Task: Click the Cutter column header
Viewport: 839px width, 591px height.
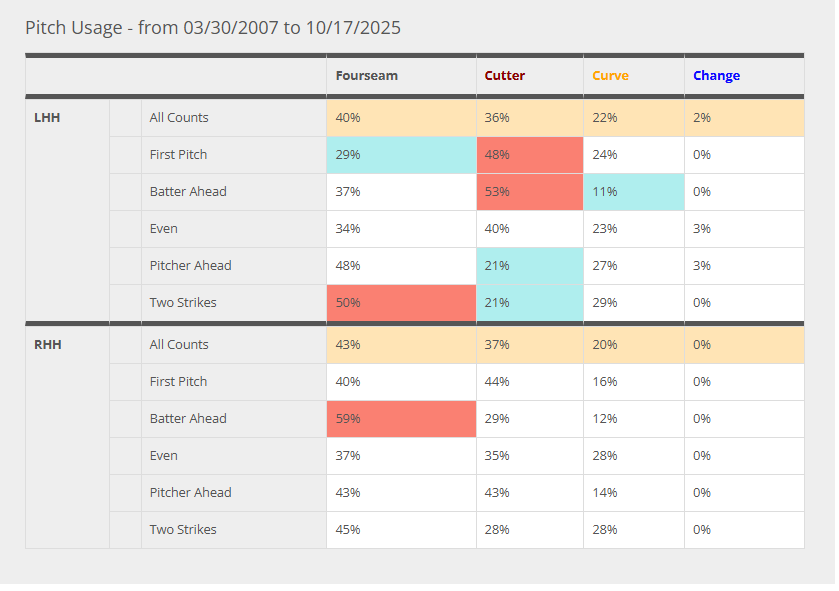Action: coord(505,75)
